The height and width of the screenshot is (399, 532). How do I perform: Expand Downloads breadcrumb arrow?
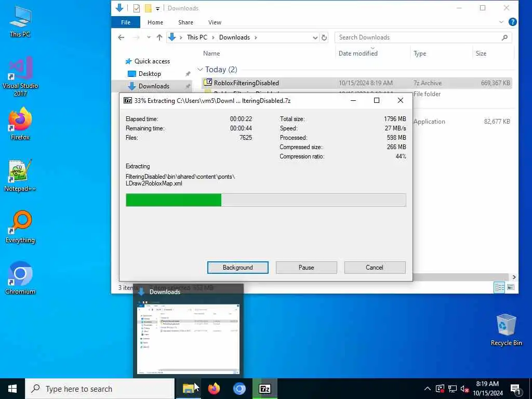click(256, 37)
